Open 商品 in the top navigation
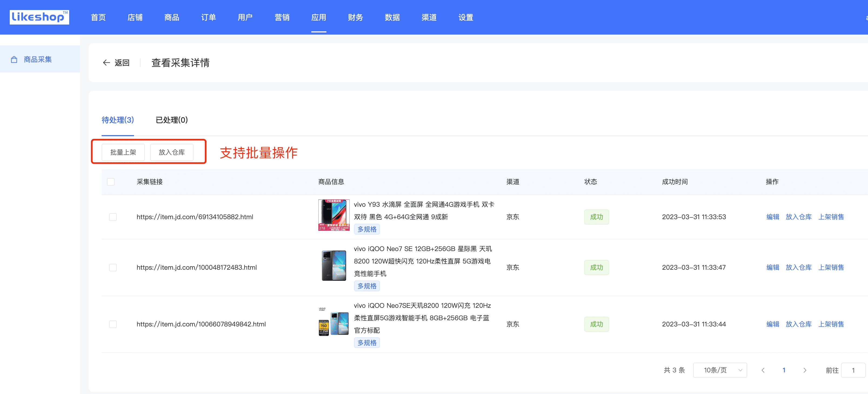This screenshot has width=868, height=394. pos(172,17)
